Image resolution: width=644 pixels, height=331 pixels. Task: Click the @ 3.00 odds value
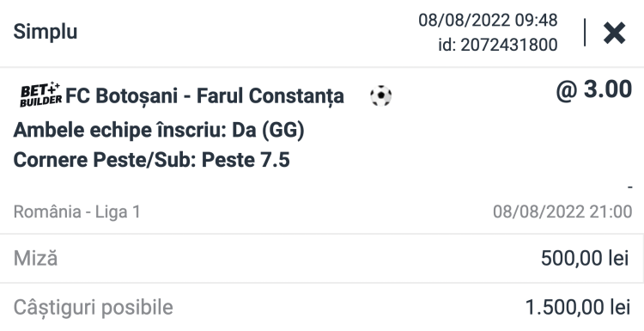coord(594,89)
